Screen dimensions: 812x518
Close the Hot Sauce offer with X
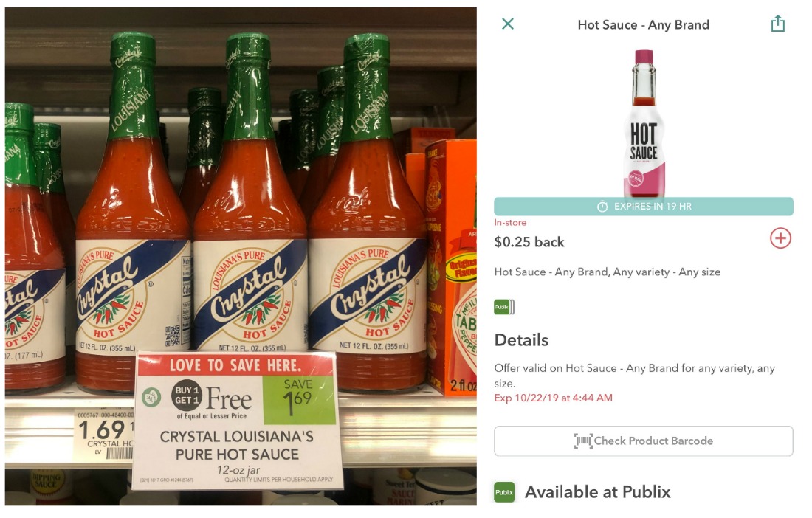[508, 24]
